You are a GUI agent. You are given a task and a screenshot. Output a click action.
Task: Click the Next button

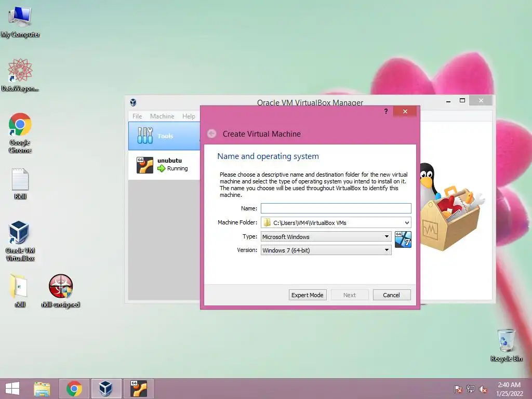[x=350, y=295]
